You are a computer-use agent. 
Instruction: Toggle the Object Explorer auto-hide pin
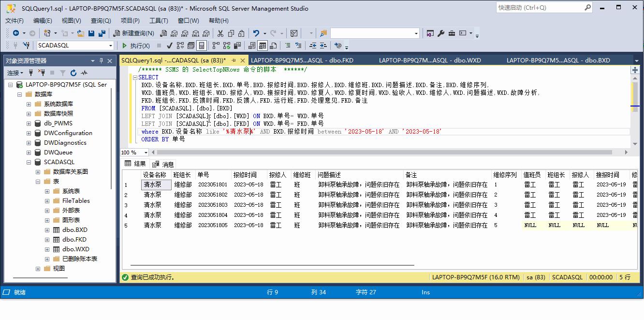click(x=102, y=61)
